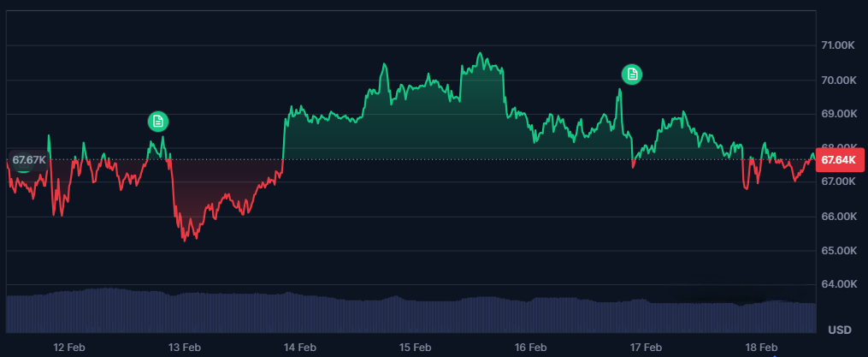Open the news marker near 17 Feb
The image size is (868, 357).
point(632,74)
